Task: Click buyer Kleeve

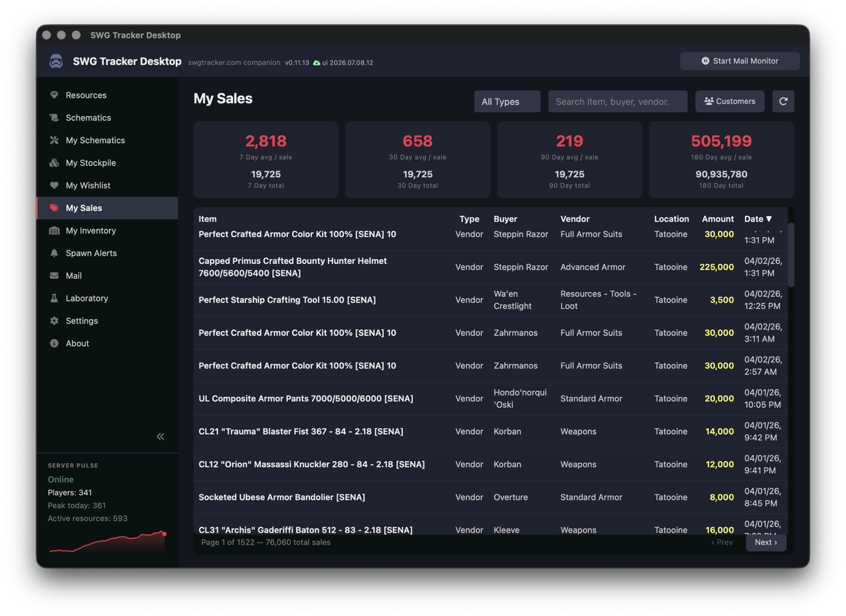Action: pos(507,529)
